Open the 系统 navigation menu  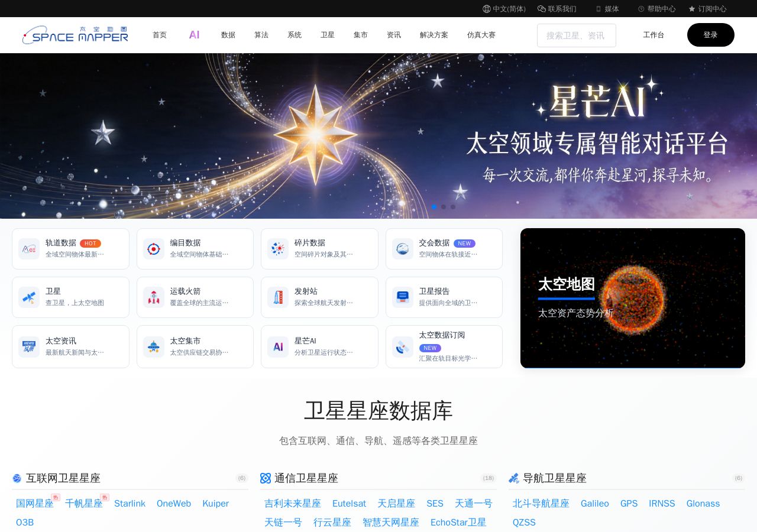[295, 35]
